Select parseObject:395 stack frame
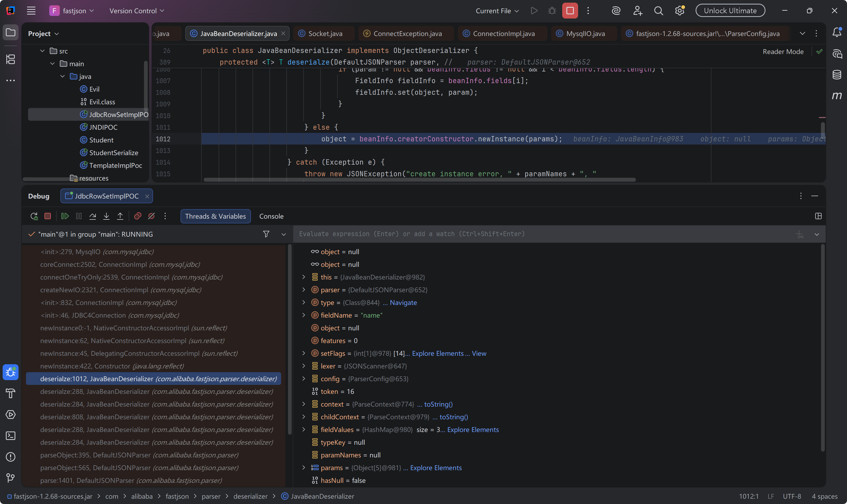 pos(139,455)
